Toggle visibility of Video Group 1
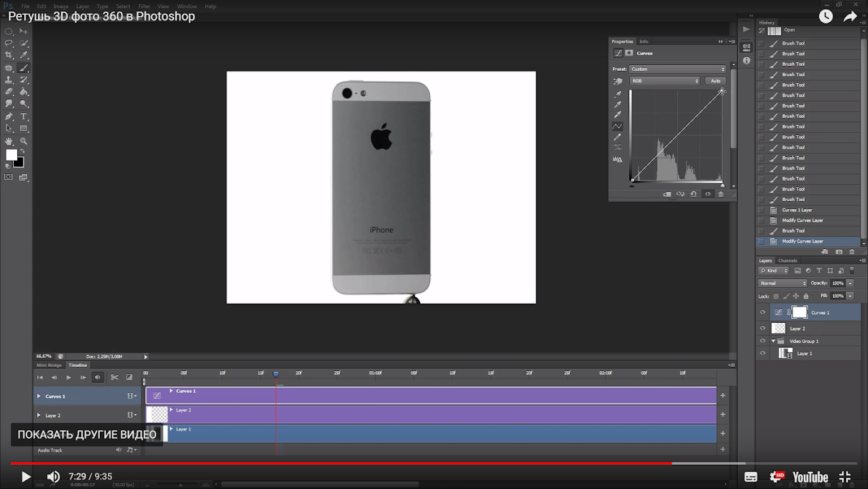868x489 pixels. point(763,341)
